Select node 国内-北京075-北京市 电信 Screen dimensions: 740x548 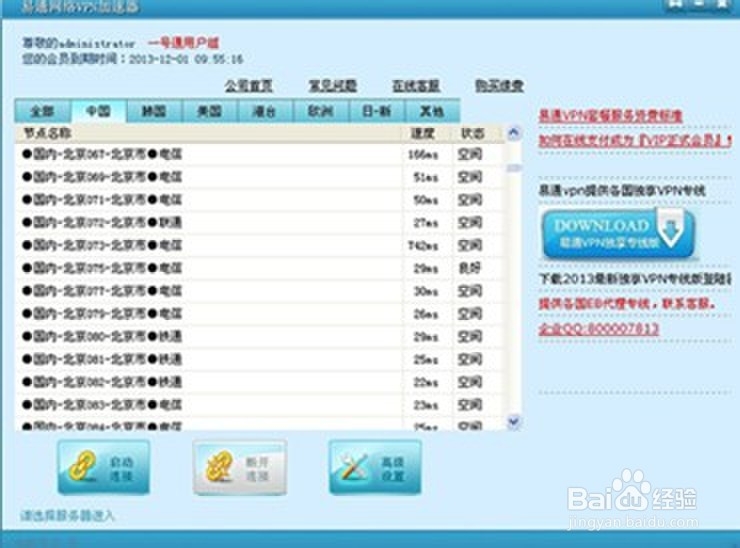261,268
